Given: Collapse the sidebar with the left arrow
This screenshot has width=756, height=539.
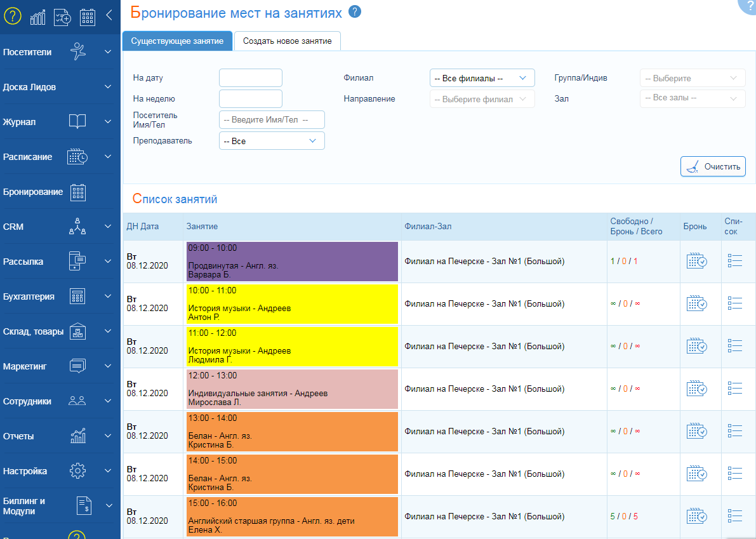Looking at the screenshot, I should (x=109, y=16).
